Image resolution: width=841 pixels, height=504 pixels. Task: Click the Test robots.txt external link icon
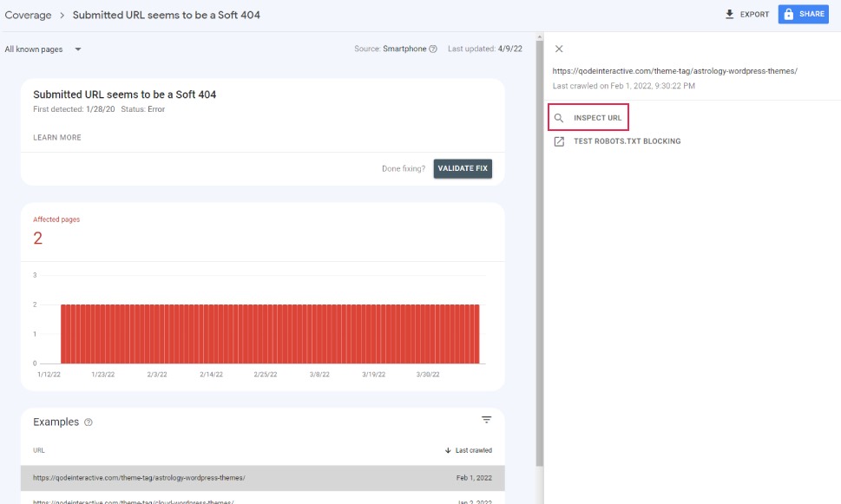point(559,141)
